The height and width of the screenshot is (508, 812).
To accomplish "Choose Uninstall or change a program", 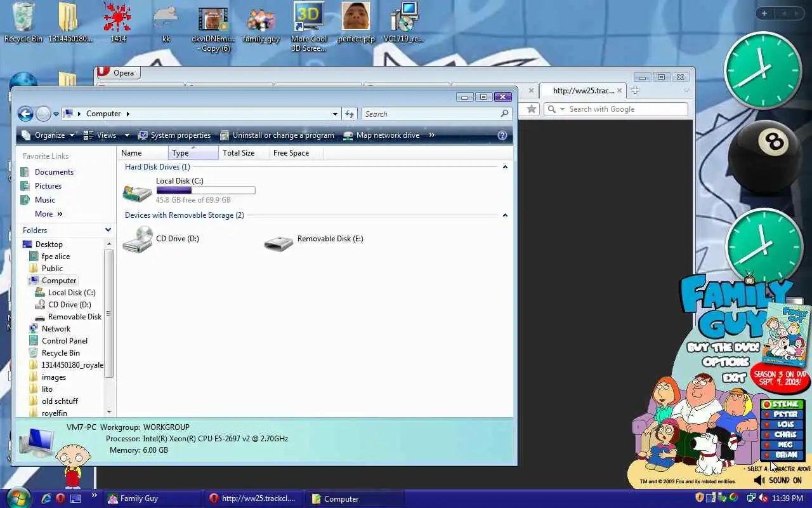I will 277,135.
